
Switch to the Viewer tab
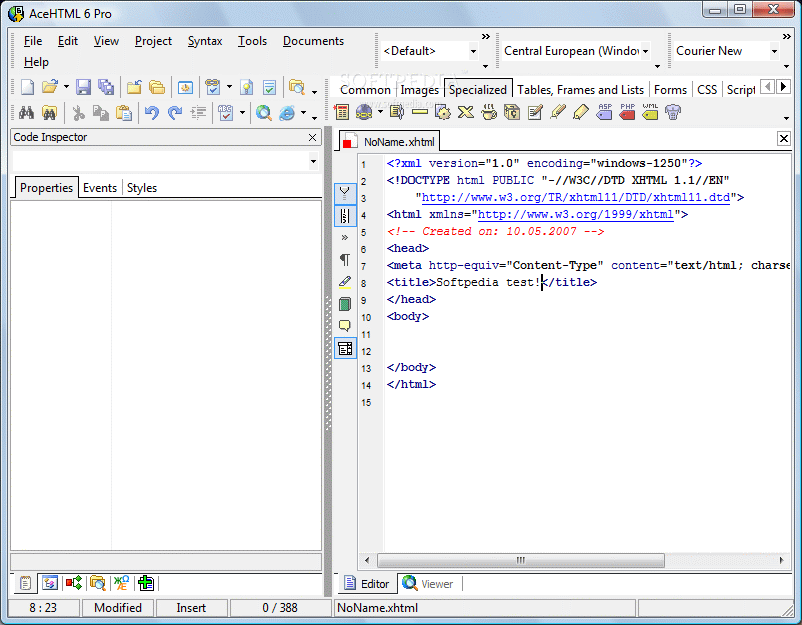tap(429, 584)
